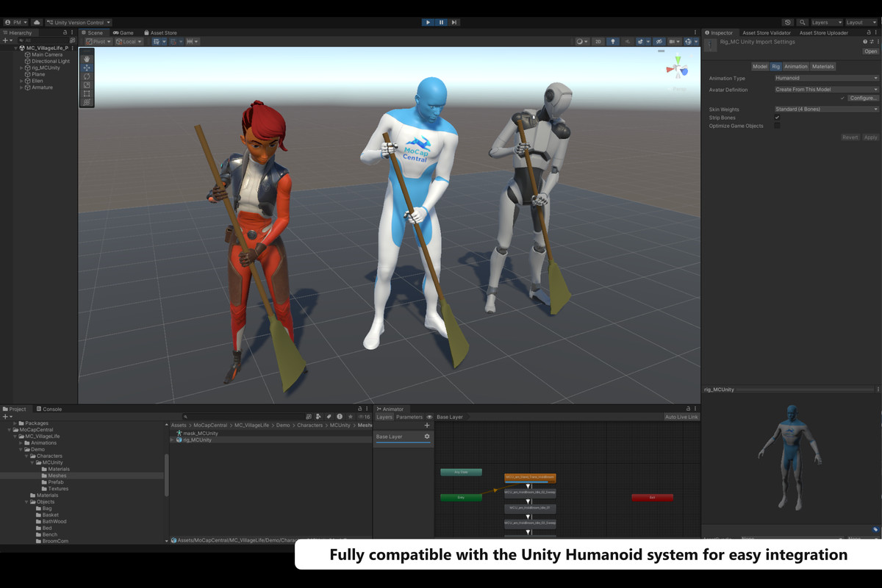Screen dimensions: 882x588
Task: Select the Scale tool in the toolbar
Action: tap(87, 85)
